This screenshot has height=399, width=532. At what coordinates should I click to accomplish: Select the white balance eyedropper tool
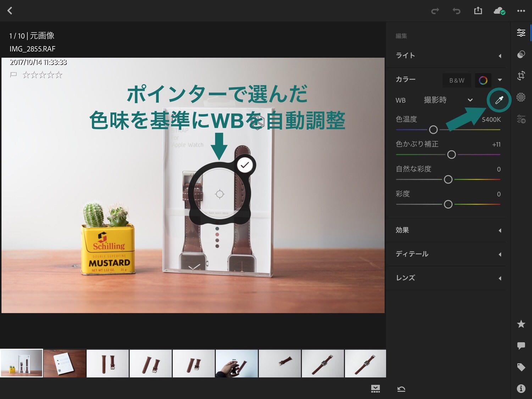(499, 100)
